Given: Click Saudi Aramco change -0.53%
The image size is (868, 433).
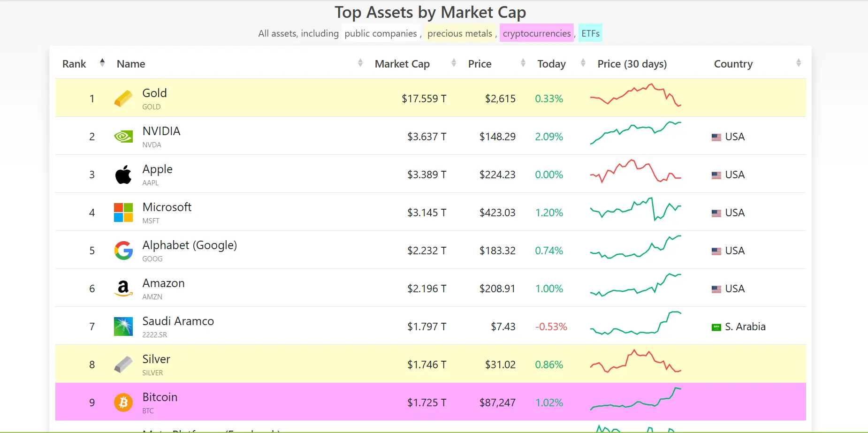Looking at the screenshot, I should 551,327.
